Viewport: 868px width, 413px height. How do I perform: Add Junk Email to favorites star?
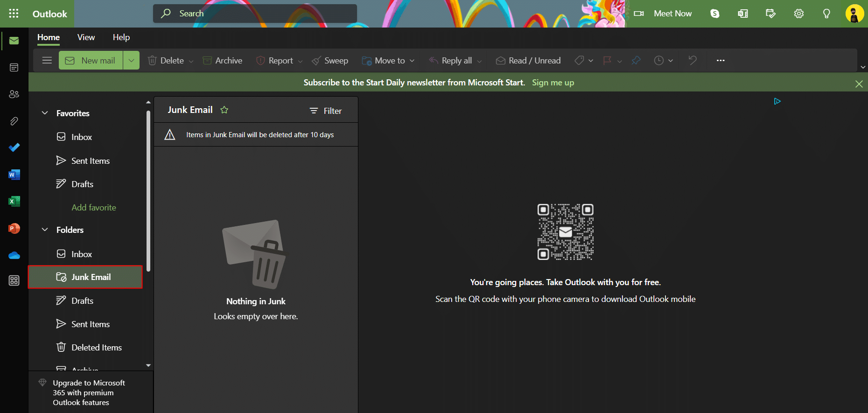point(224,110)
